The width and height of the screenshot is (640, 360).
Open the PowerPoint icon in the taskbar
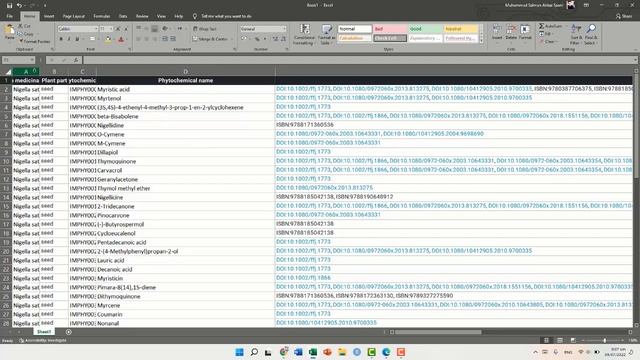pos(327,352)
